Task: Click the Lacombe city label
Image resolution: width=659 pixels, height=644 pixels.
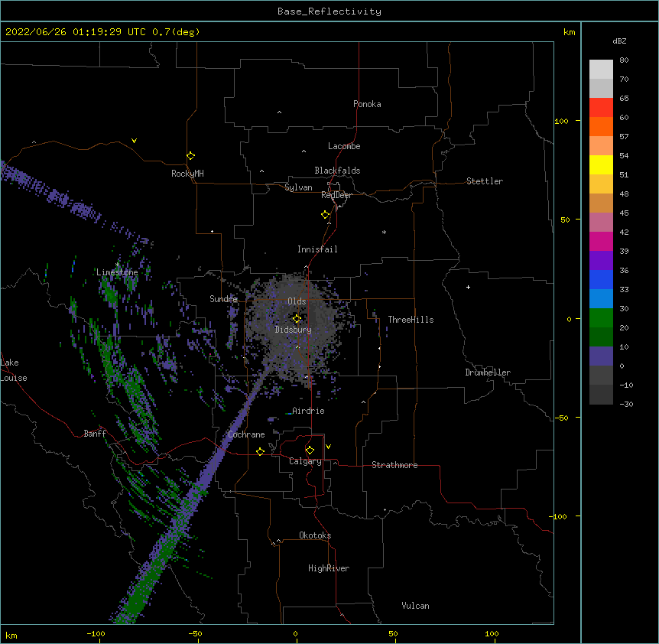Action: [344, 146]
